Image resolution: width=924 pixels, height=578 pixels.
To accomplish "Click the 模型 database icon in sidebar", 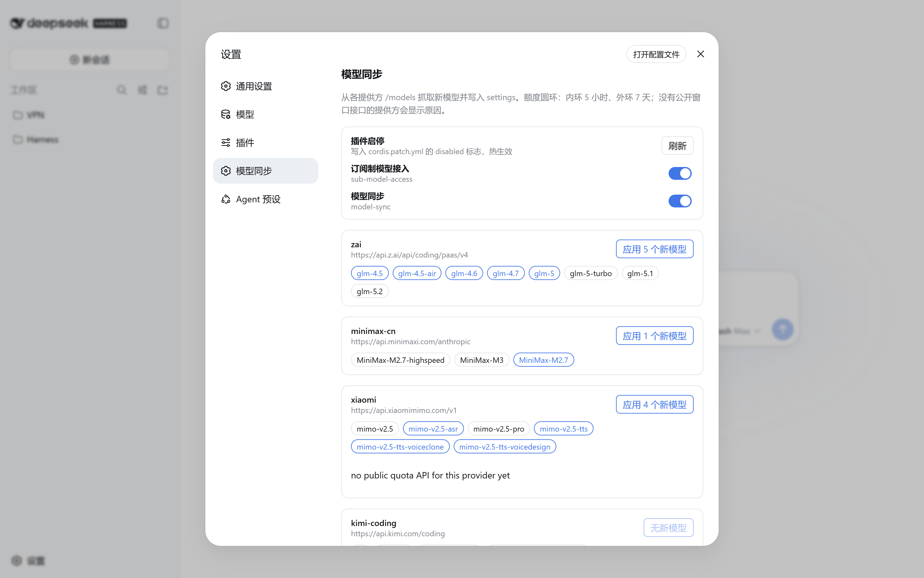I will (226, 114).
